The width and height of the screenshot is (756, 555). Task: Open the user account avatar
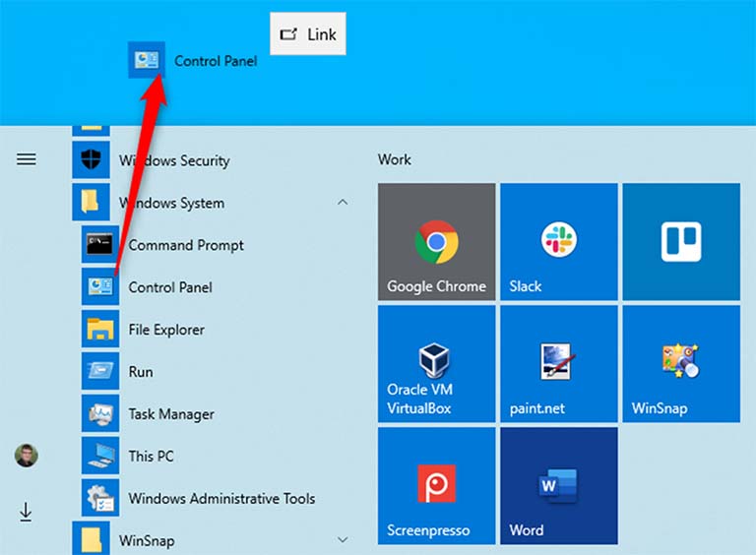tap(26, 456)
